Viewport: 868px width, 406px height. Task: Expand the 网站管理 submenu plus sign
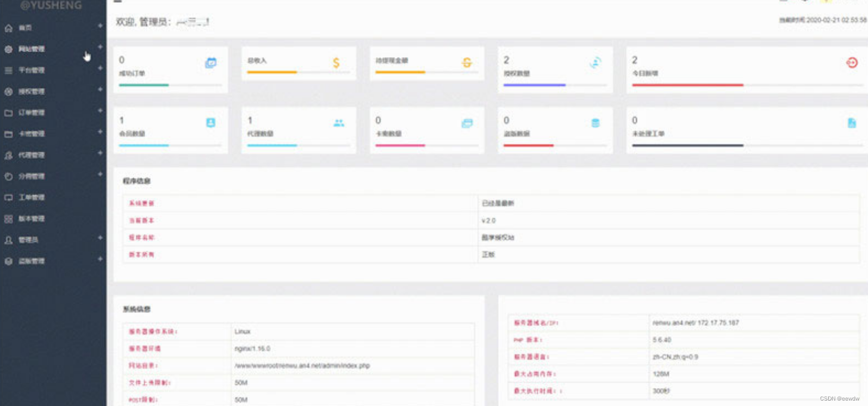coord(100,47)
